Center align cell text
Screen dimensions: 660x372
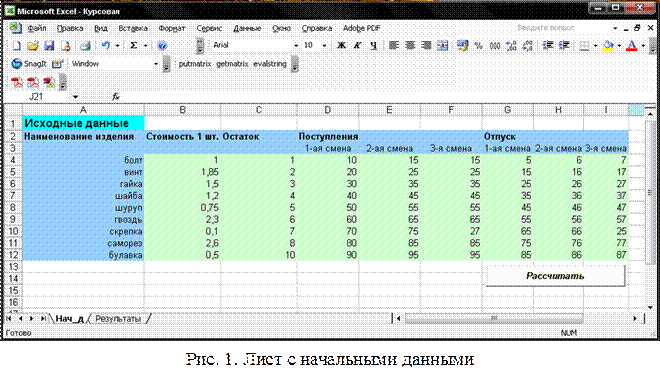tap(410, 45)
